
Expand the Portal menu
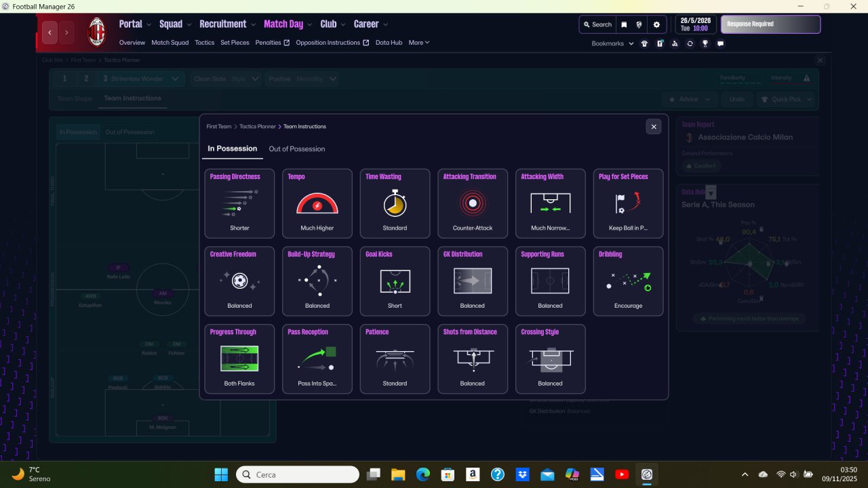(x=135, y=24)
